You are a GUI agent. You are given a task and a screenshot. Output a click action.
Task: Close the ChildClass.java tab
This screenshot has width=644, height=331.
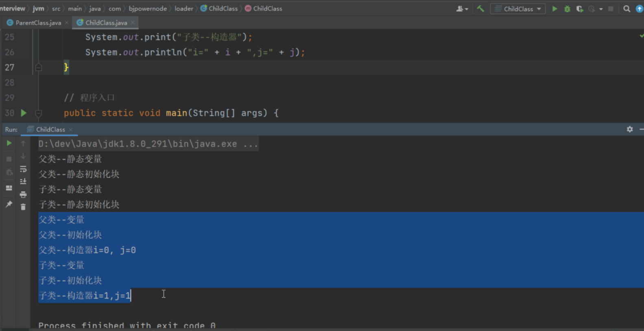coord(133,23)
